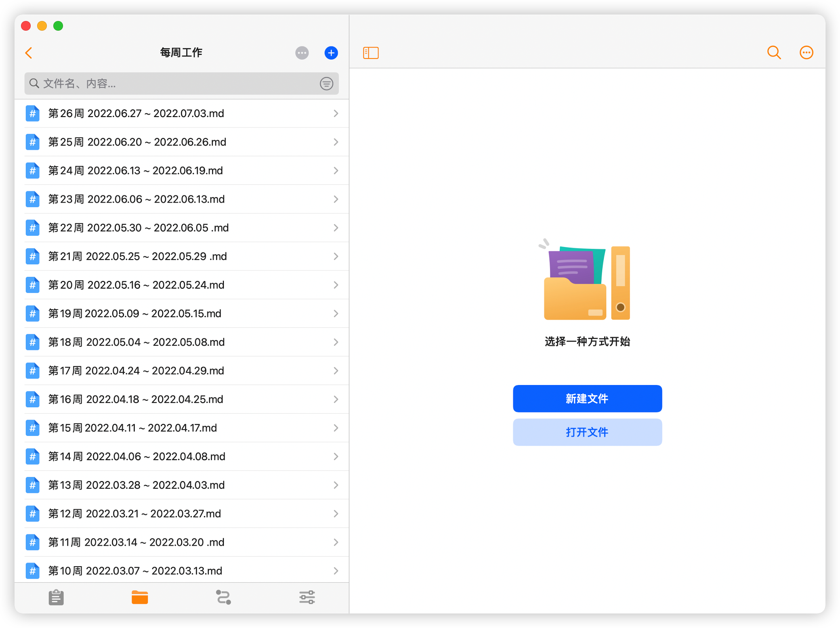Click the 打开文件 button
This screenshot has width=840, height=628.
pos(587,432)
